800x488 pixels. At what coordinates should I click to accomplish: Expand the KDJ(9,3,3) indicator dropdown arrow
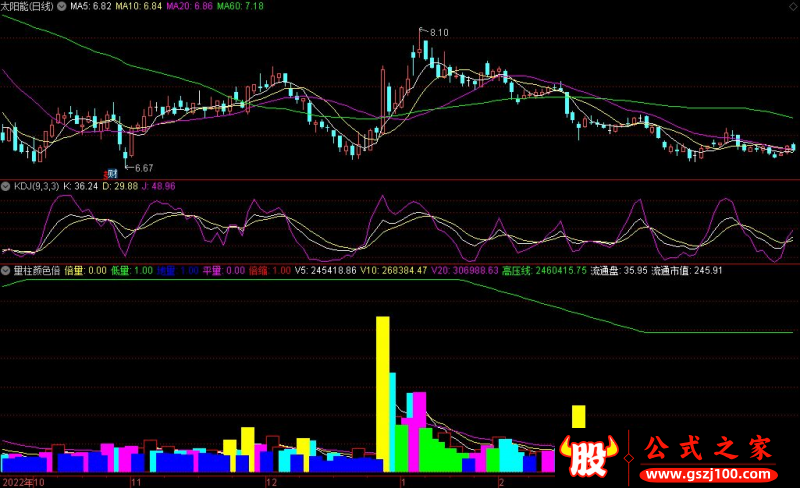(x=5, y=186)
